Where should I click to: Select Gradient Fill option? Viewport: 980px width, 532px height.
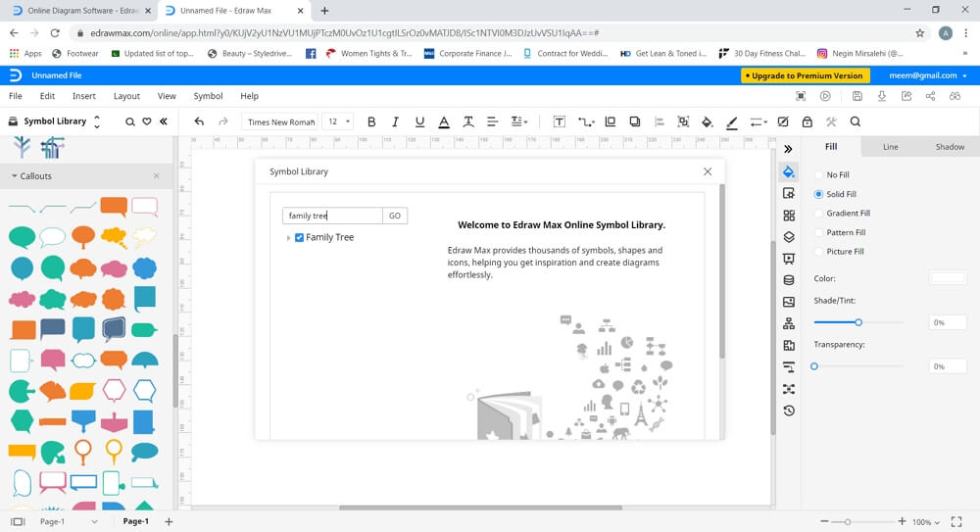click(842, 214)
